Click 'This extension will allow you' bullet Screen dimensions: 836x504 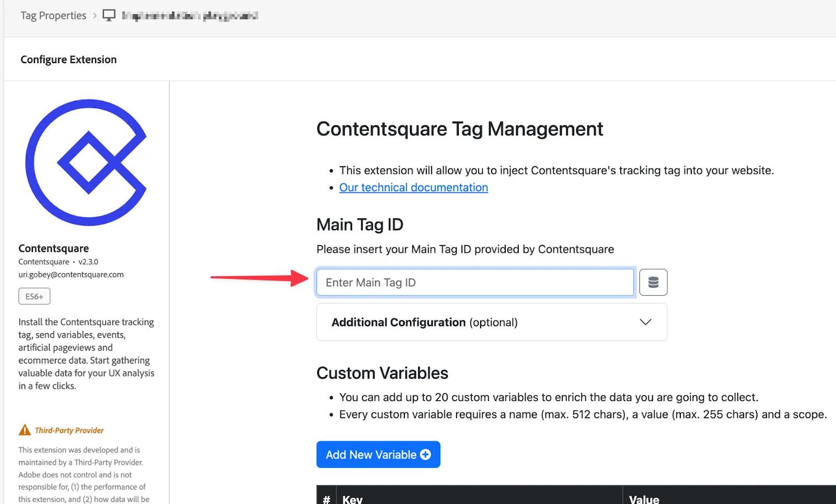[556, 170]
